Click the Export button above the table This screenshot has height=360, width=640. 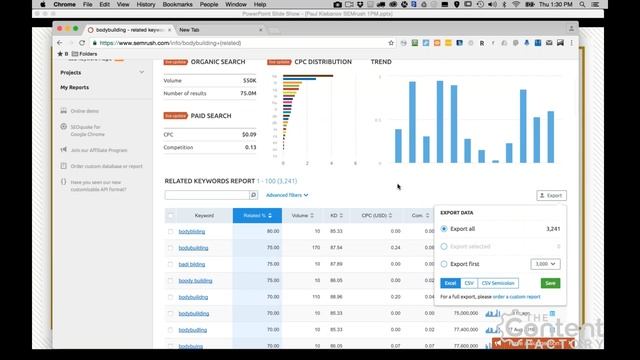pyautogui.click(x=551, y=196)
